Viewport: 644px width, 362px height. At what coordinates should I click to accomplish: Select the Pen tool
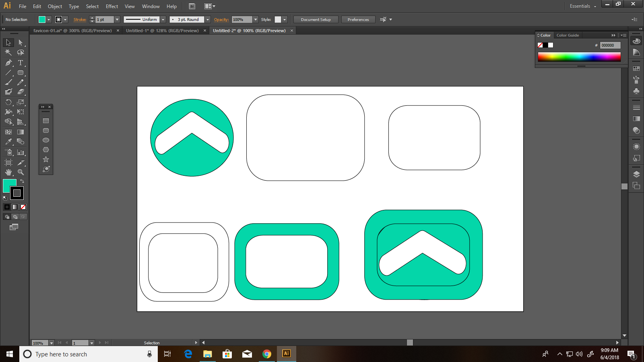(8, 63)
